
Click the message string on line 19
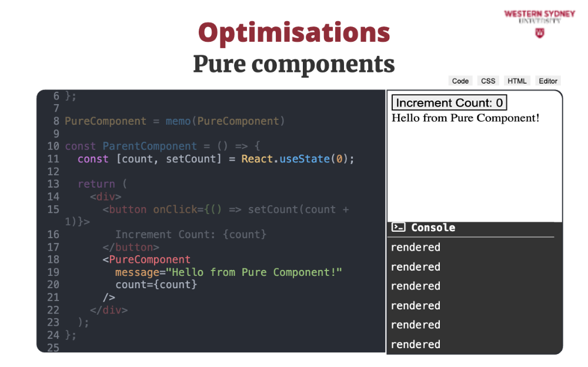point(253,272)
